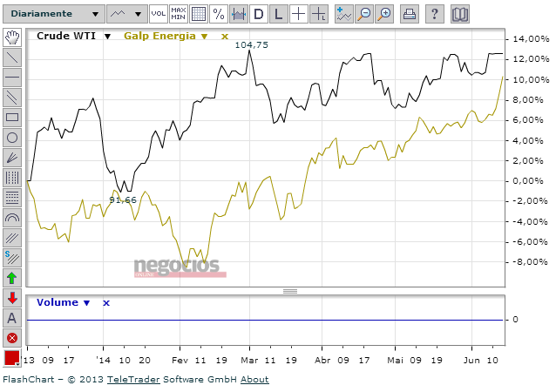Select the fan lines tool
This screenshot has height=392, width=556.
[12, 158]
